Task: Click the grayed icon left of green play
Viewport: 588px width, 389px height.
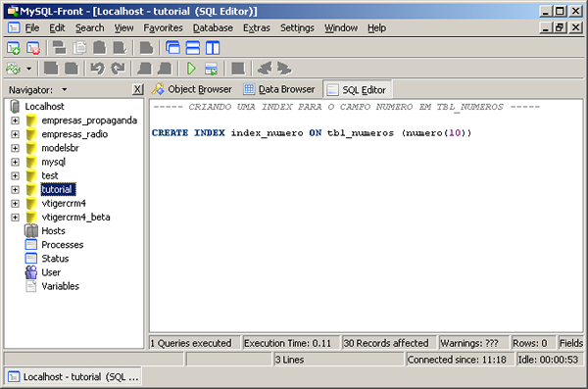Action: pyautogui.click(x=165, y=69)
